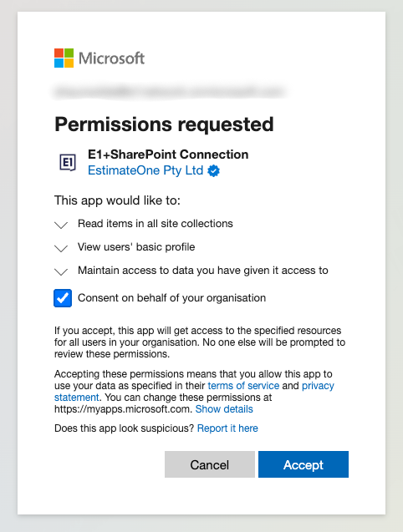This screenshot has width=403, height=532.
Task: Click Report it here link
Action: click(227, 428)
